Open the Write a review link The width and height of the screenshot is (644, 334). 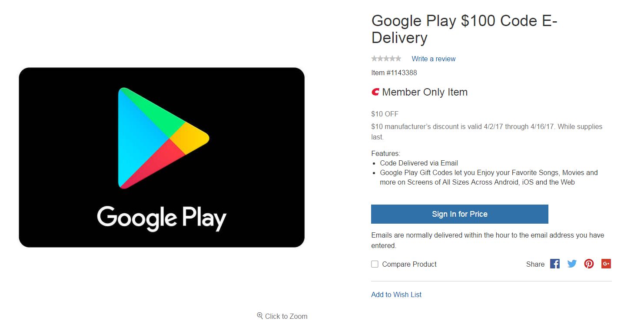coord(433,59)
